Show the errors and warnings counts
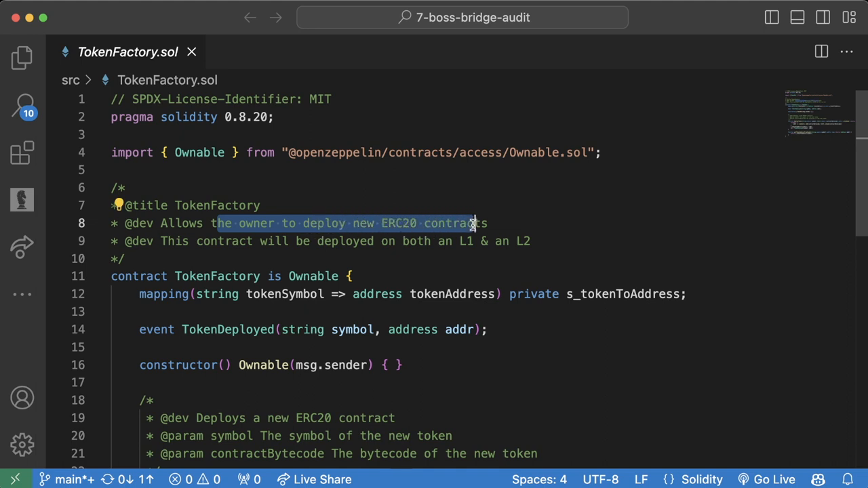 pos(195,479)
